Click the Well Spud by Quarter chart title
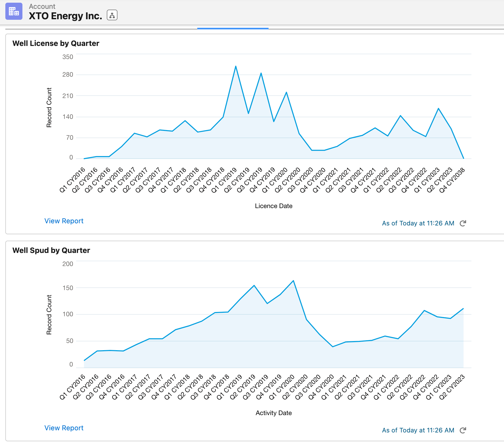The image size is (504, 445). coord(51,250)
